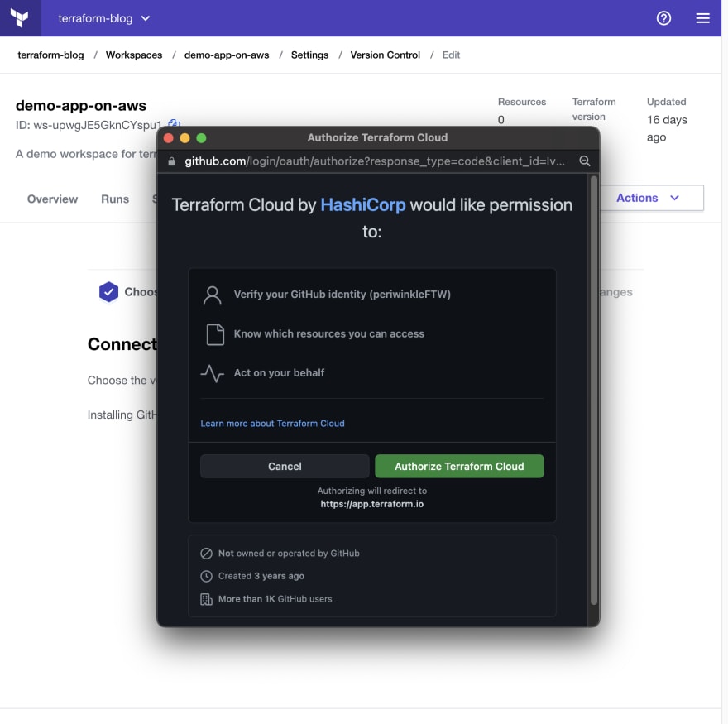Click the popup's vertical scrollbar
Viewport: 728px width, 724px height.
593,390
